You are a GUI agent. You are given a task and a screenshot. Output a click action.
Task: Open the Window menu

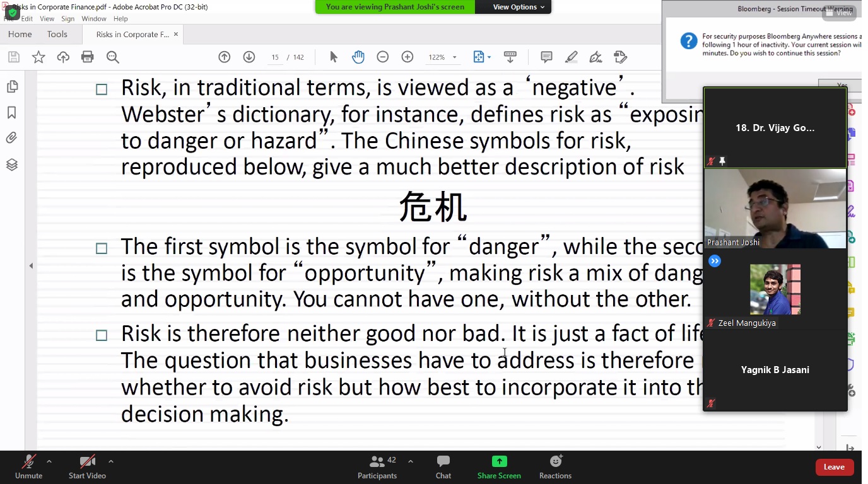pos(94,19)
